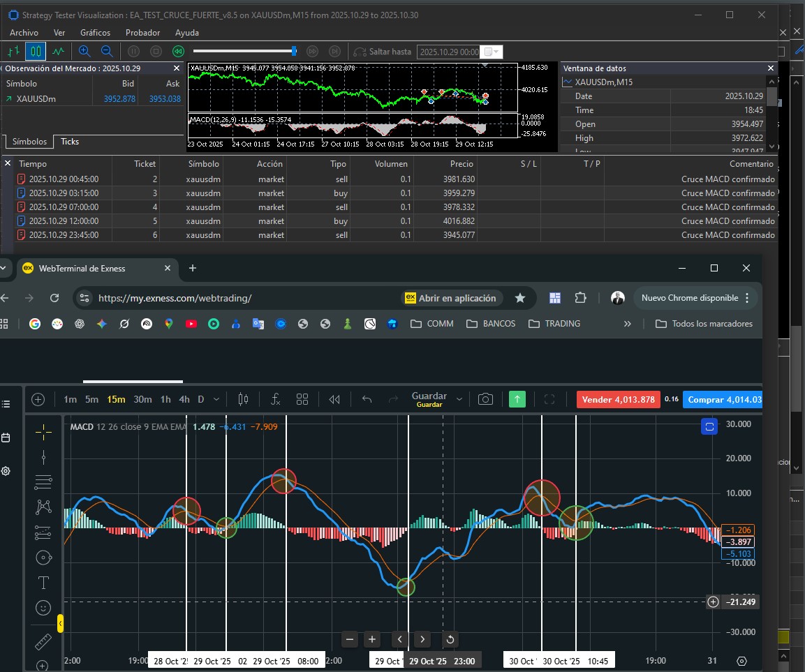Take chart snapshot with camera icon
Viewport: 805px width, 672px height.
[485, 399]
